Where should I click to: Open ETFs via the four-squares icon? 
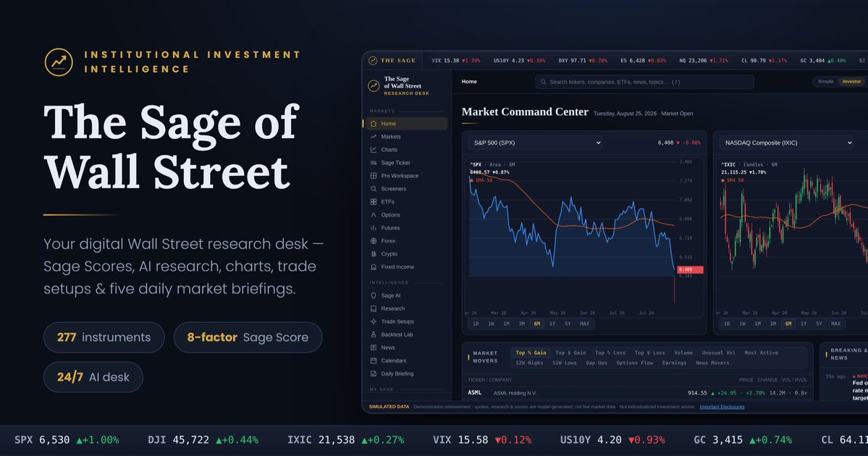[x=374, y=202]
